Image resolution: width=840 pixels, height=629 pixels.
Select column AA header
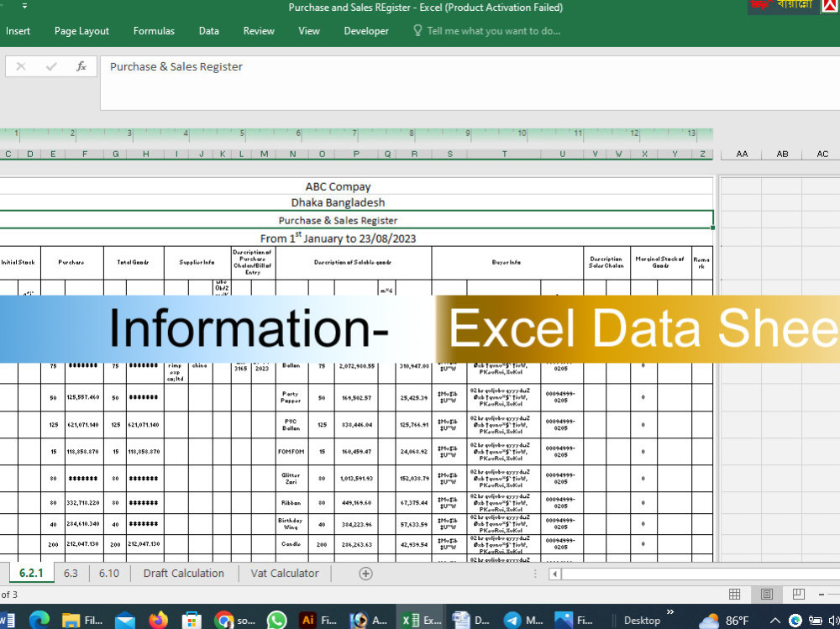coord(742,154)
